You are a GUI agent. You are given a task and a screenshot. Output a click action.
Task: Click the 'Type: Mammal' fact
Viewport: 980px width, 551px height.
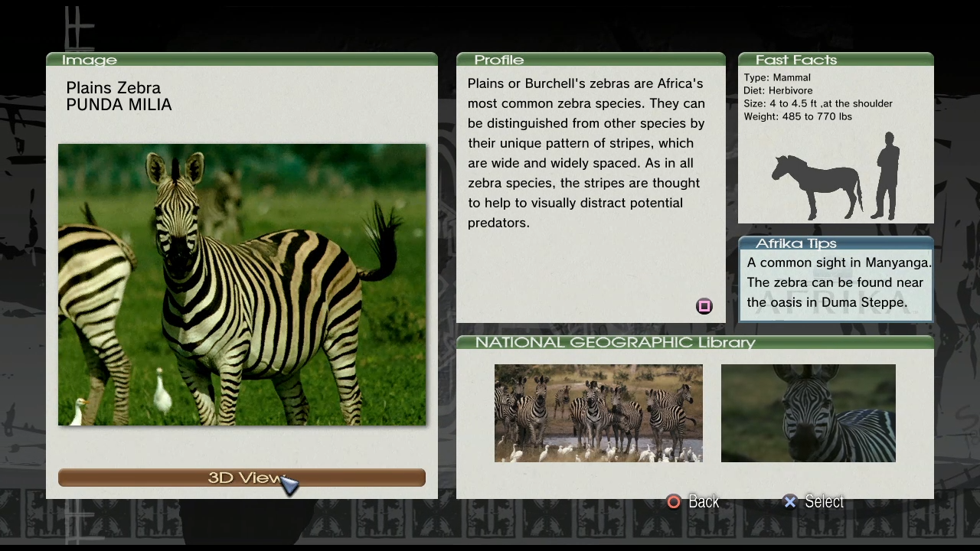777,77
